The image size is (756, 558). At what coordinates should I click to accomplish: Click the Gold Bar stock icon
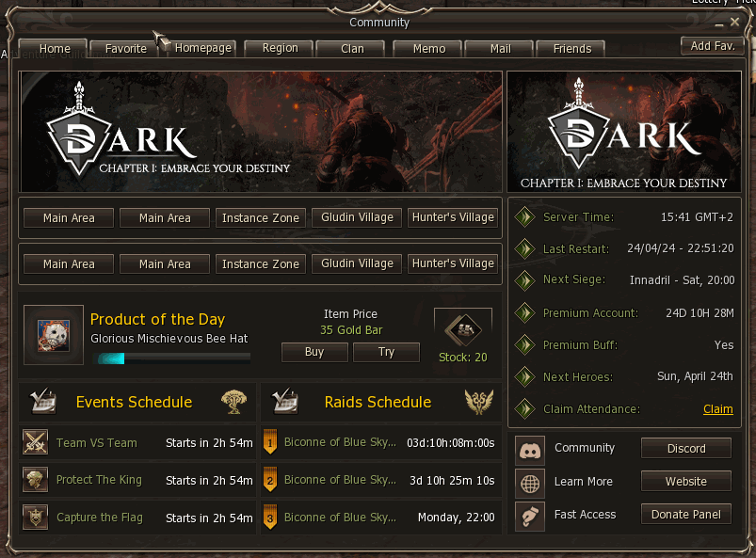coord(463,329)
